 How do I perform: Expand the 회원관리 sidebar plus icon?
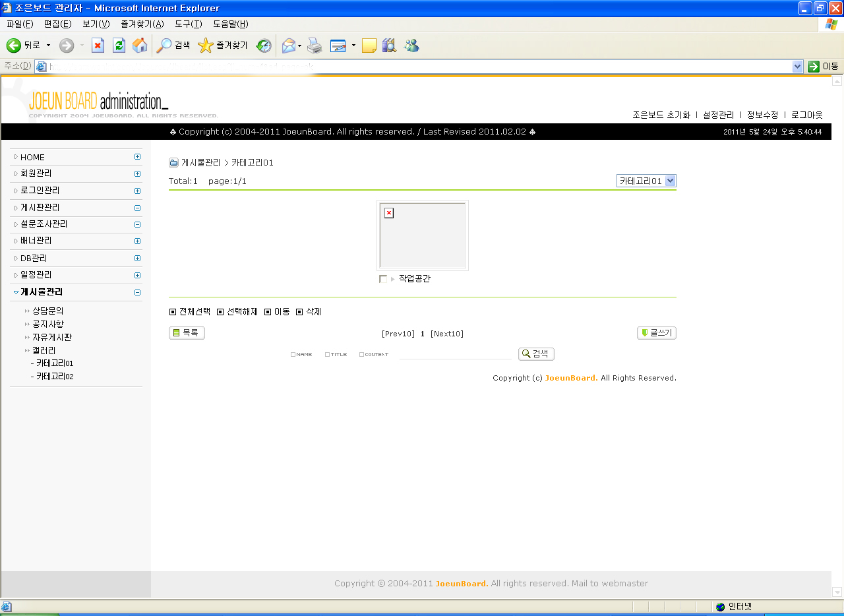(137, 173)
